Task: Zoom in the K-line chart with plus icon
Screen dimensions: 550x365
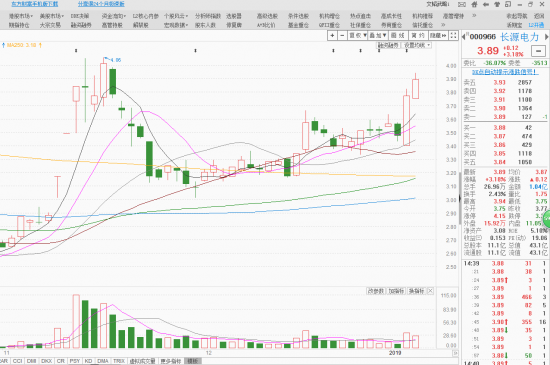Action: click(x=332, y=35)
